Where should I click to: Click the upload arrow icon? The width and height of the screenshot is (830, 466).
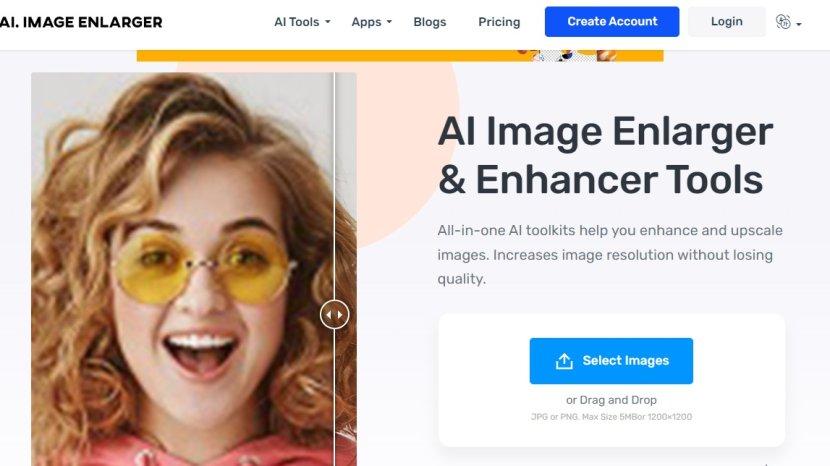[564, 361]
